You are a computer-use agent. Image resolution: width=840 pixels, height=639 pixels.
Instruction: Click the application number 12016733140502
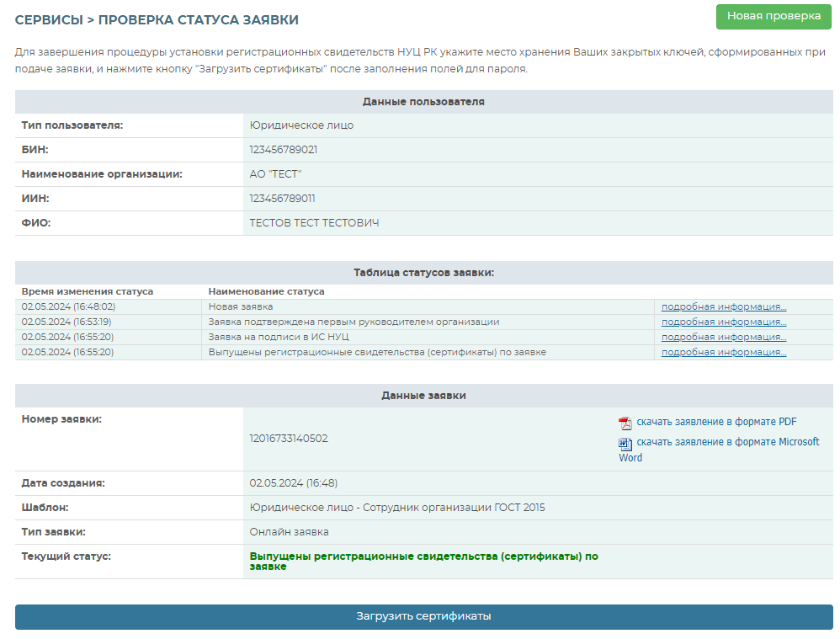[289, 439]
